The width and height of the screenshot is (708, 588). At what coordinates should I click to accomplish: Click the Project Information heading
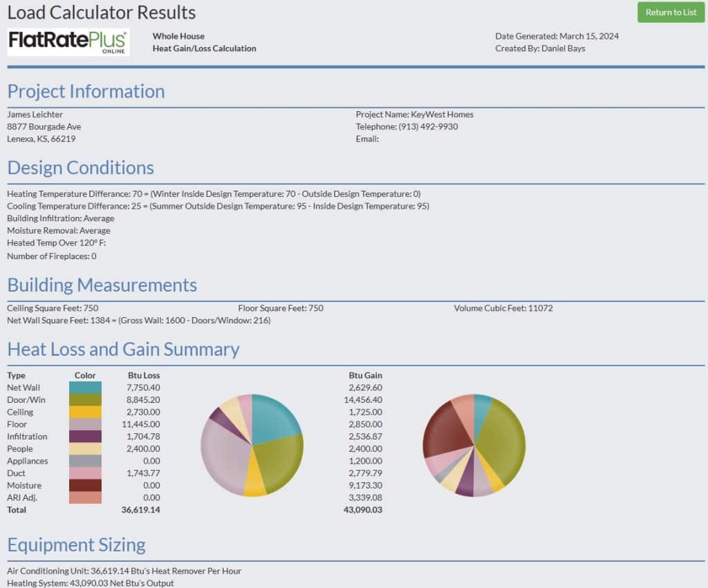click(86, 92)
